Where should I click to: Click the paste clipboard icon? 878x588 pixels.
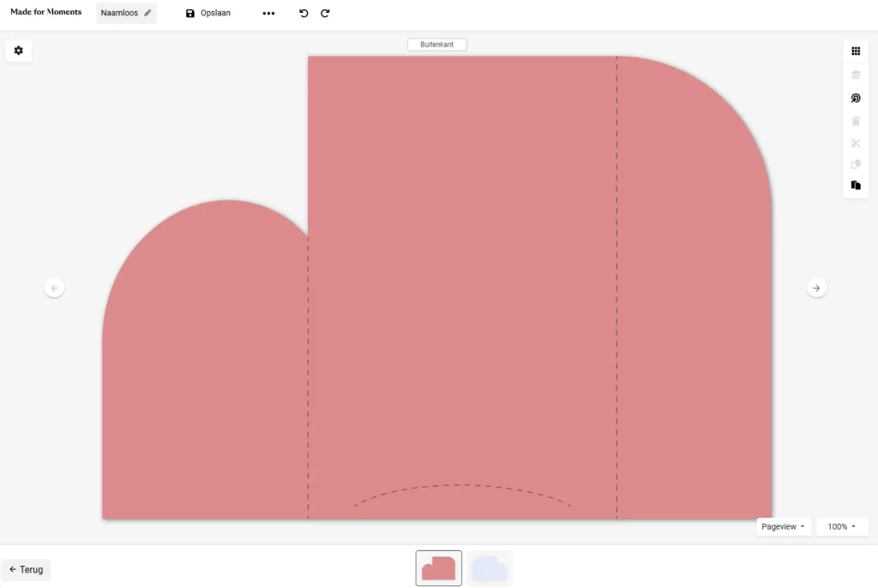tap(855, 185)
